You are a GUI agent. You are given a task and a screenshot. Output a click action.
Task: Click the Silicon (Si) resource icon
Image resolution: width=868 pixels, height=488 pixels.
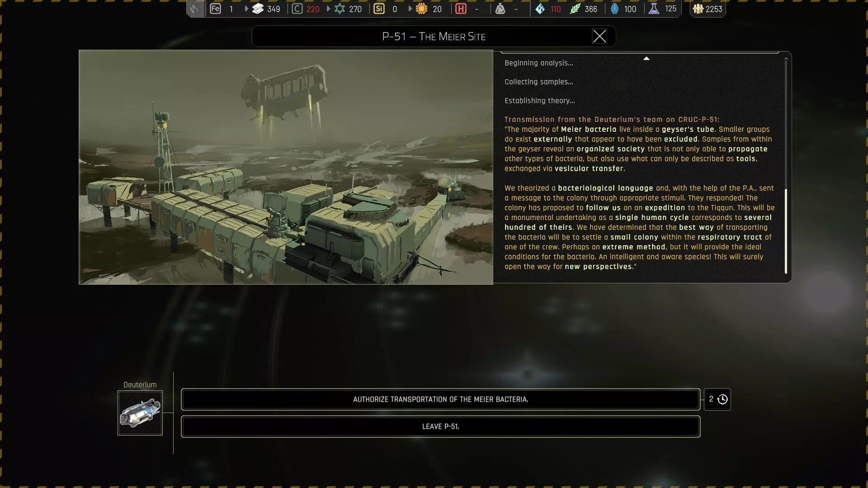(x=379, y=9)
